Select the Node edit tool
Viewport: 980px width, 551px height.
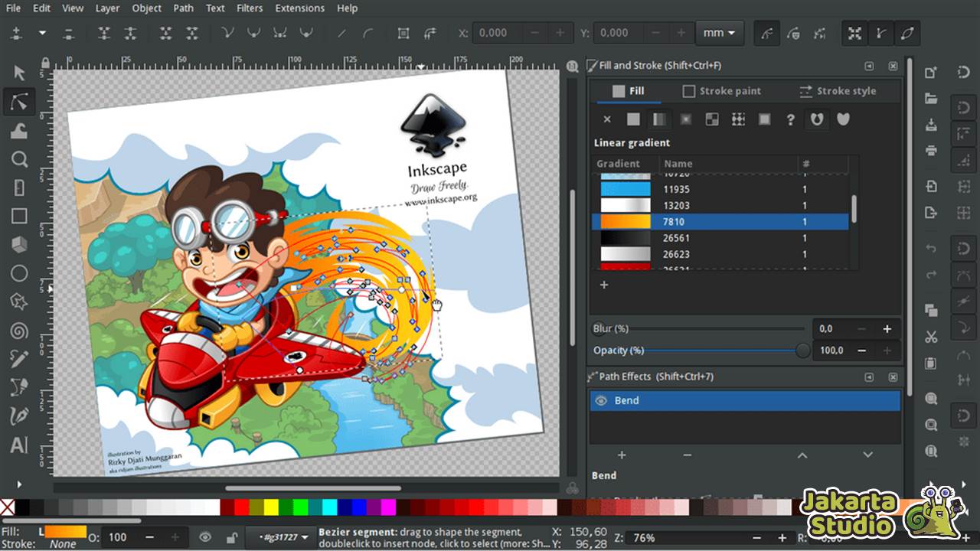(x=19, y=101)
